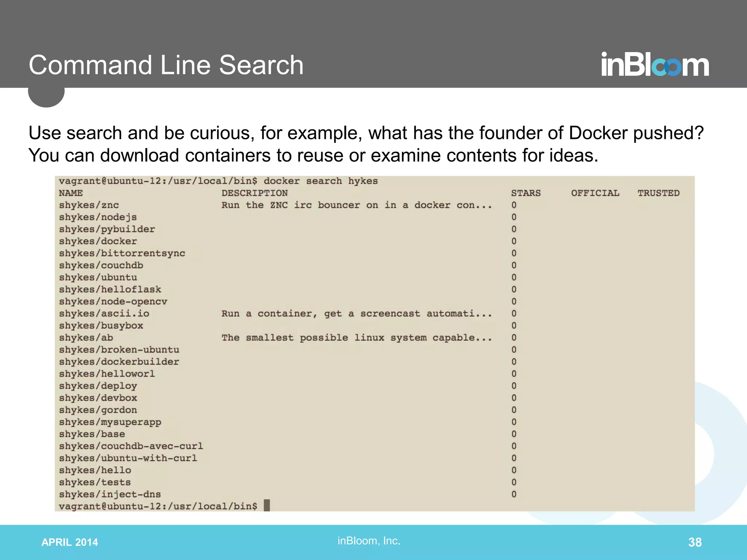Viewport: 747px width, 560px height.
Task: Click the shykes/nodejs entry
Action: pos(98,217)
